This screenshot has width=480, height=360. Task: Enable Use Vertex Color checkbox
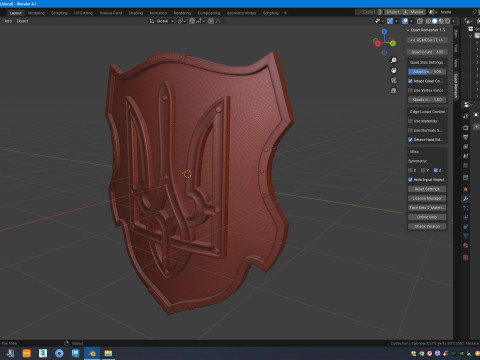(x=410, y=90)
